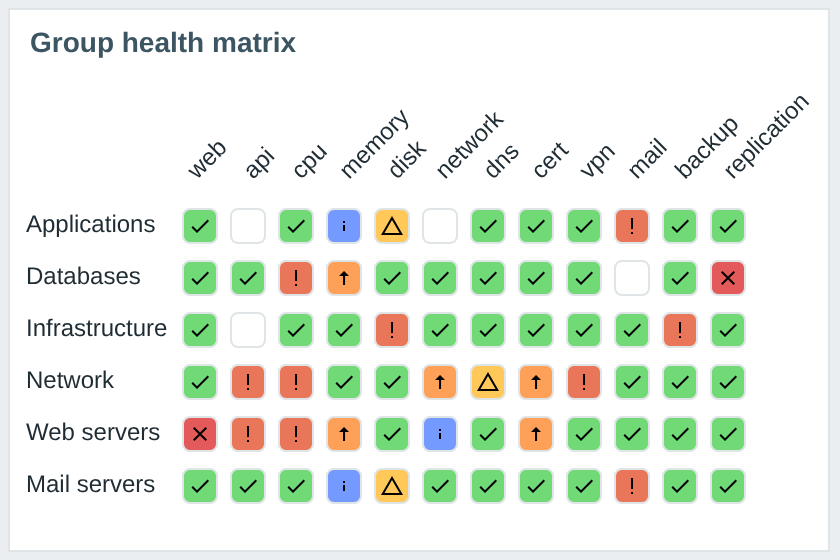Select the Mail servers mail exclamation cell
This screenshot has width=840, height=560.
[x=632, y=486]
